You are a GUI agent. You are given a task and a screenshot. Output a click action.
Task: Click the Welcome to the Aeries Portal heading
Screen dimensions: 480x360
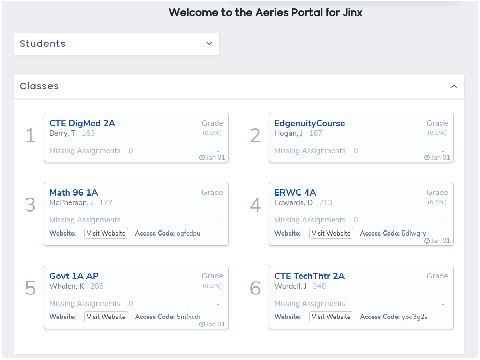click(x=265, y=12)
